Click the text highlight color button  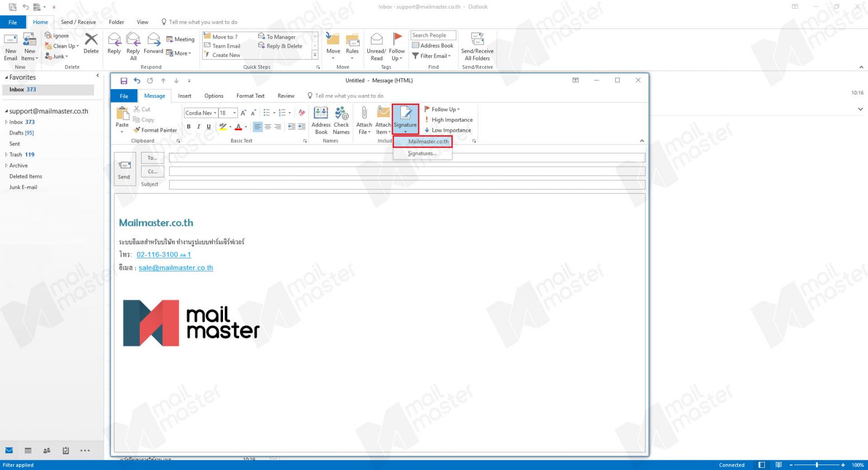[222, 126]
